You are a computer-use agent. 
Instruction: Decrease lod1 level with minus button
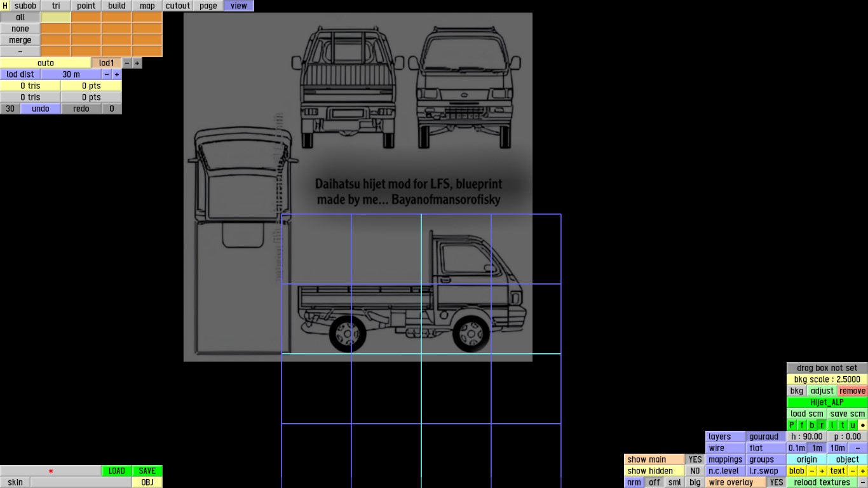tap(127, 63)
